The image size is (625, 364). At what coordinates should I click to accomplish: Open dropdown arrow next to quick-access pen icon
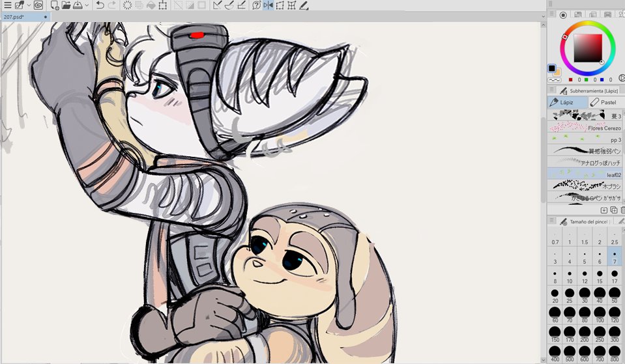coord(29,5)
